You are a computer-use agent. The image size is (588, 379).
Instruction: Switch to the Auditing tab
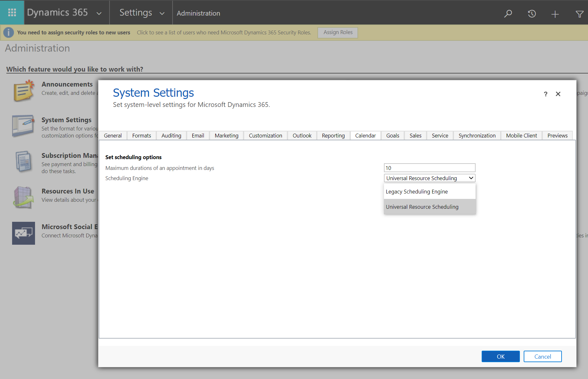click(x=171, y=136)
